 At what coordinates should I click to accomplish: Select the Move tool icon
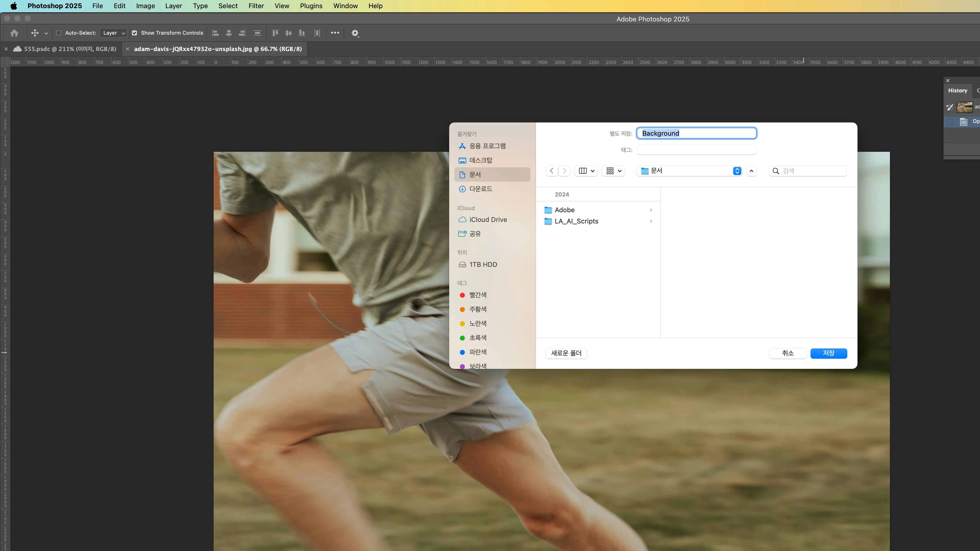(35, 33)
